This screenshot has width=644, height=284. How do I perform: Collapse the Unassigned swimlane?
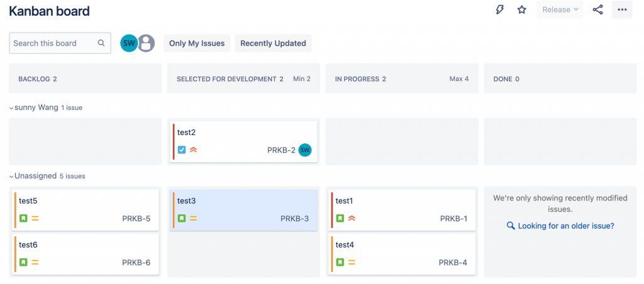click(11, 177)
